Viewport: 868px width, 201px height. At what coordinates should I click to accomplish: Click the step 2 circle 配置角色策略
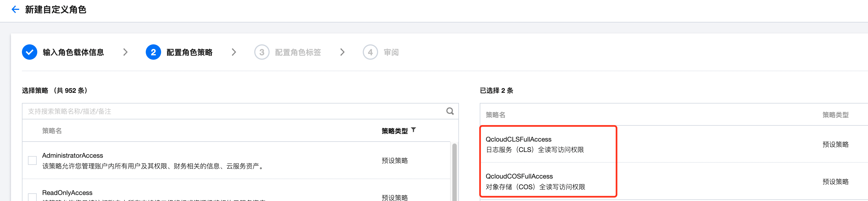(x=153, y=52)
